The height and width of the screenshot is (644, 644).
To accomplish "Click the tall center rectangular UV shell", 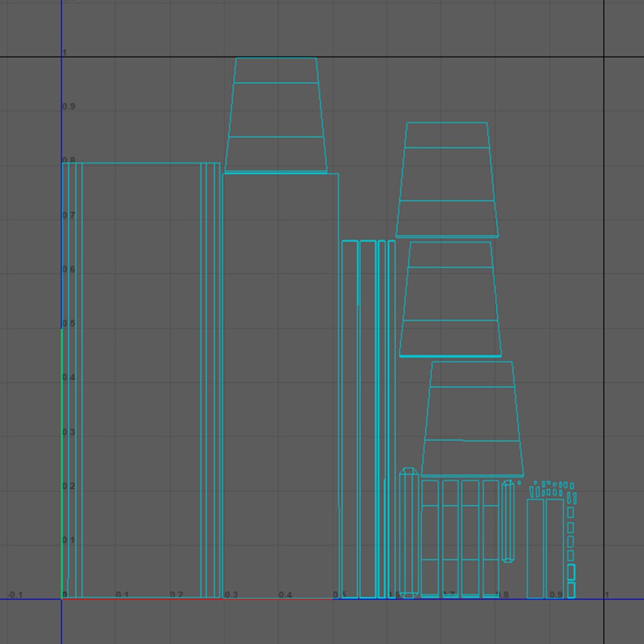I will (280, 386).
